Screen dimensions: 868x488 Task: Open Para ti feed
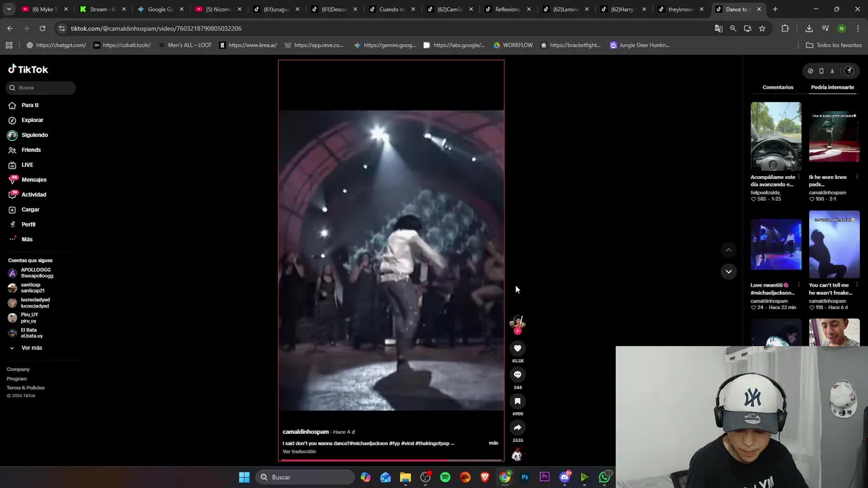30,105
